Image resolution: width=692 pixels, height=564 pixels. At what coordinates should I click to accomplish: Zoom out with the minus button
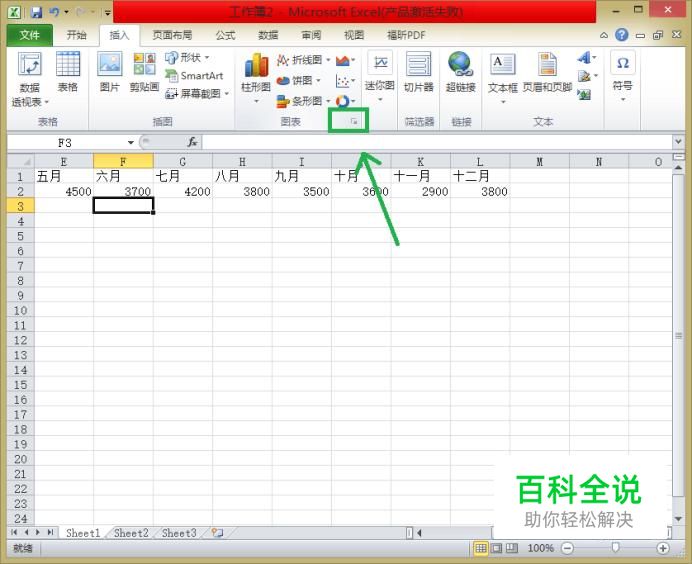tap(567, 549)
